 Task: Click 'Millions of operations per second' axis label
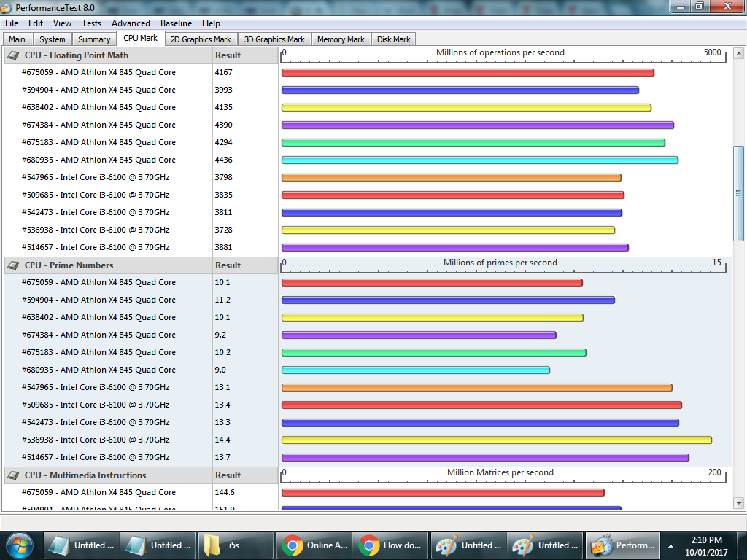click(500, 52)
